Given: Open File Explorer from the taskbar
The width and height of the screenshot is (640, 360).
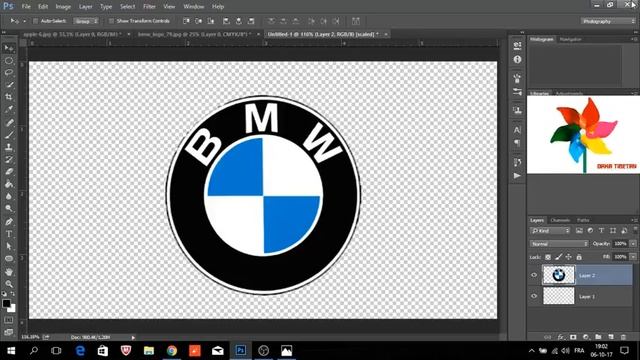Looking at the screenshot, I should (149, 350).
